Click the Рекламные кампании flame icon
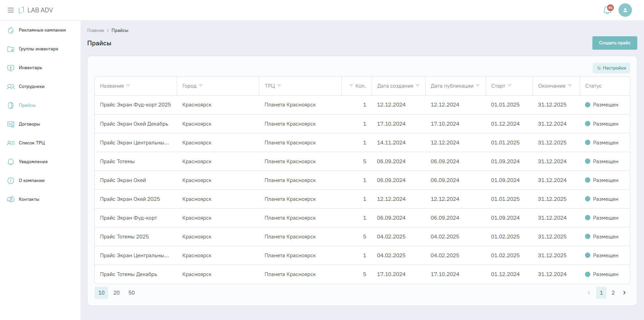 click(11, 30)
